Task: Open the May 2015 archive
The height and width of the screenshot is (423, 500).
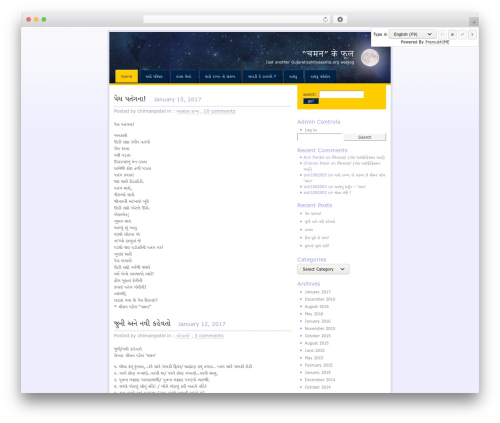Action: (314, 358)
